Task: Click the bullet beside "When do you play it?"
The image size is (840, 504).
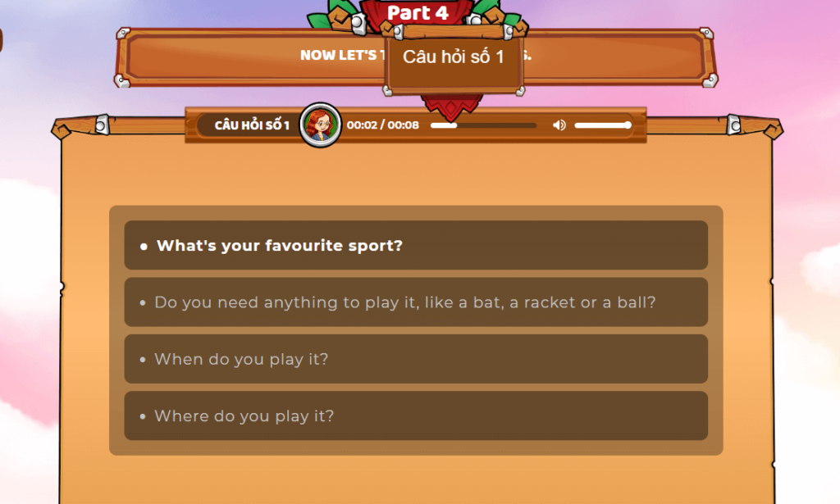Action: (x=143, y=360)
